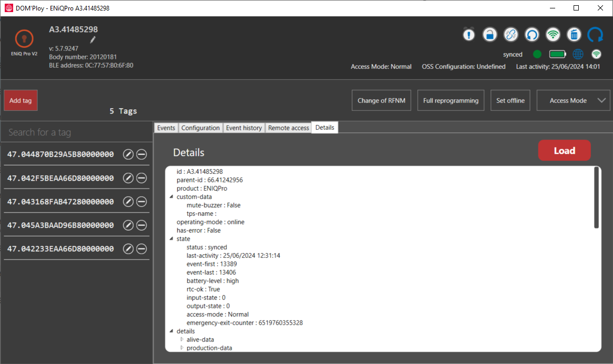Image resolution: width=613 pixels, height=364 pixels.
Task: Click the Set offline button
Action: (510, 100)
